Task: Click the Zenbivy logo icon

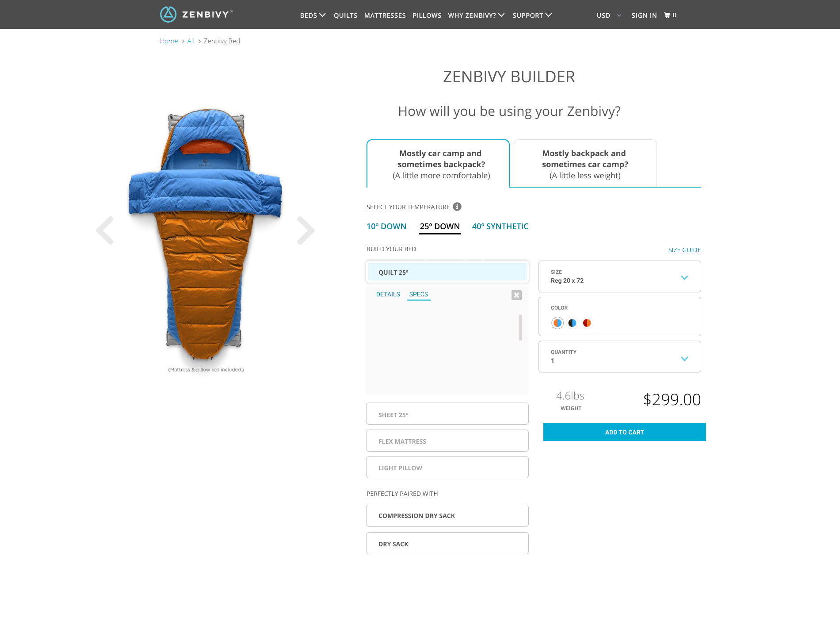Action: pos(168,15)
